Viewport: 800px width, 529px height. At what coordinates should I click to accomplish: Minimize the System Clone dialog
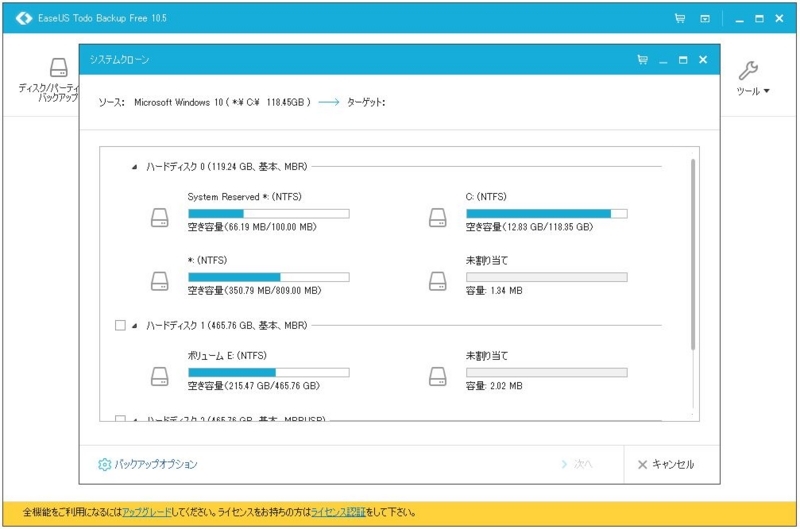click(663, 62)
